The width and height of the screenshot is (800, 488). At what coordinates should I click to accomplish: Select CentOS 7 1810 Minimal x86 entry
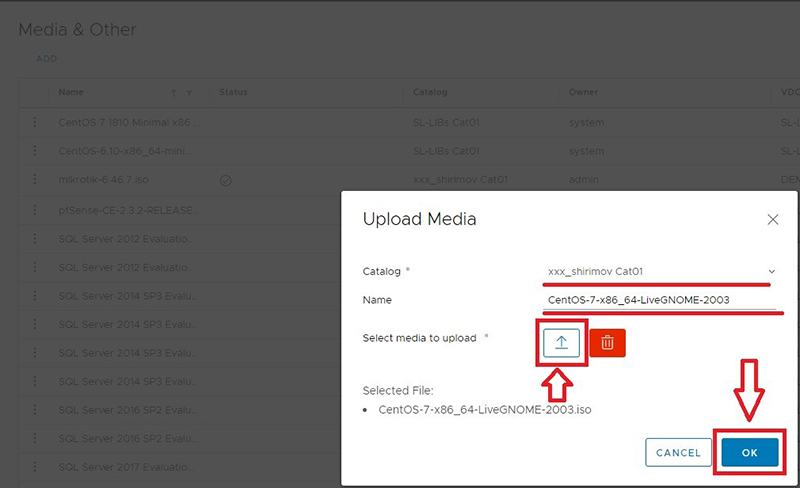click(130, 123)
